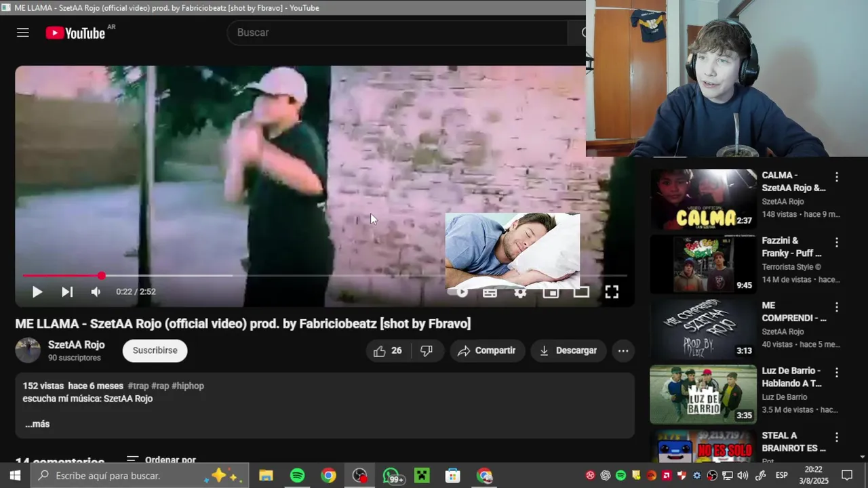Select the Fazzini & Franky - Puff title
868x488 pixels.
(791, 247)
